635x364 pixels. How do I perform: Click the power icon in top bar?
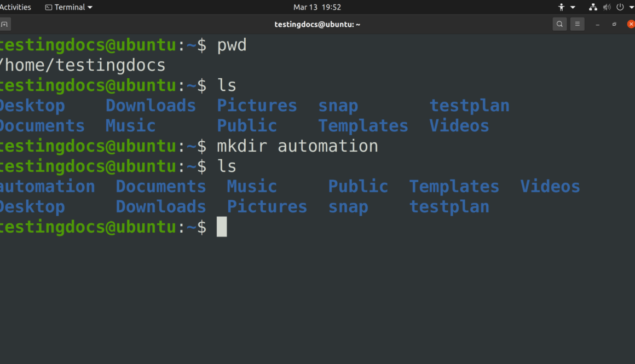[x=620, y=8]
